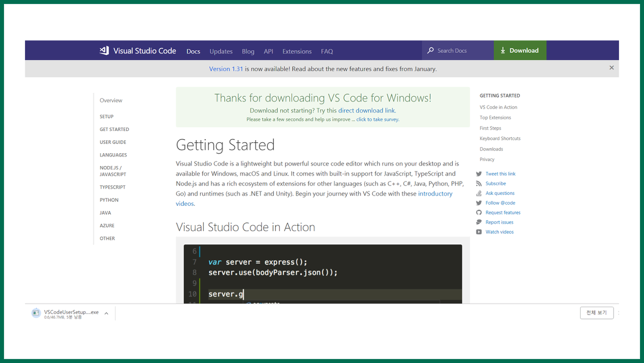Jump to Downloads in the right outline
The width and height of the screenshot is (644, 363).
(491, 149)
